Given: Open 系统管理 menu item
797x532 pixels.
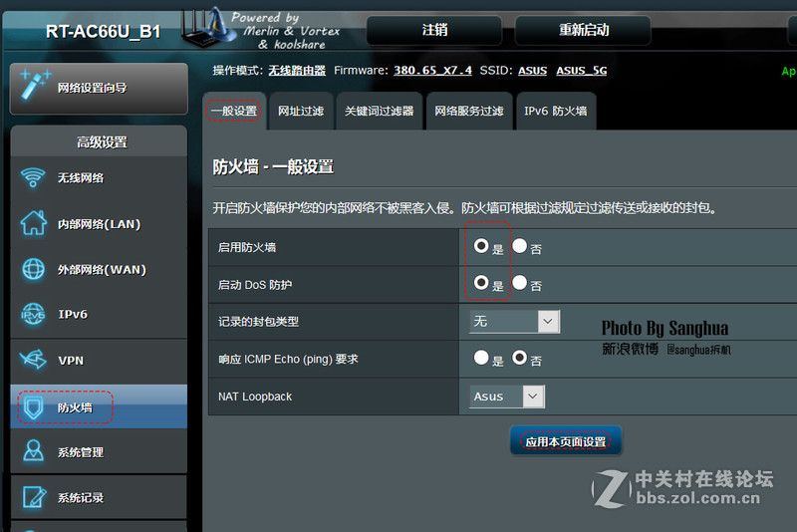Looking at the screenshot, I should click(99, 451).
